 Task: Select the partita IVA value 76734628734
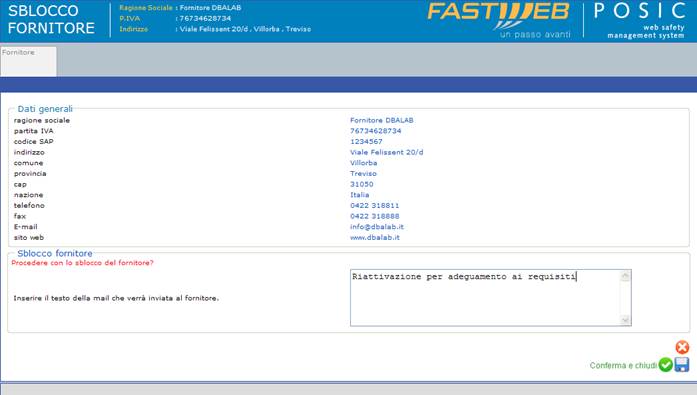[376, 131]
